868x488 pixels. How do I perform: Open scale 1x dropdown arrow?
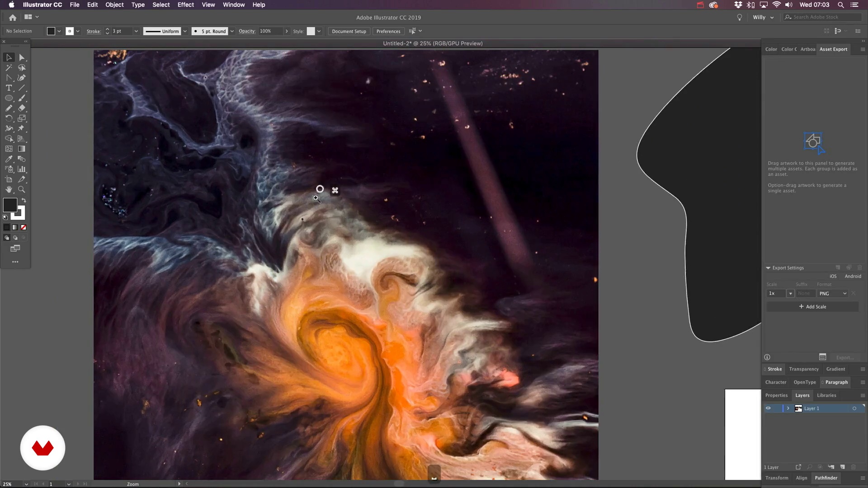[x=790, y=294]
